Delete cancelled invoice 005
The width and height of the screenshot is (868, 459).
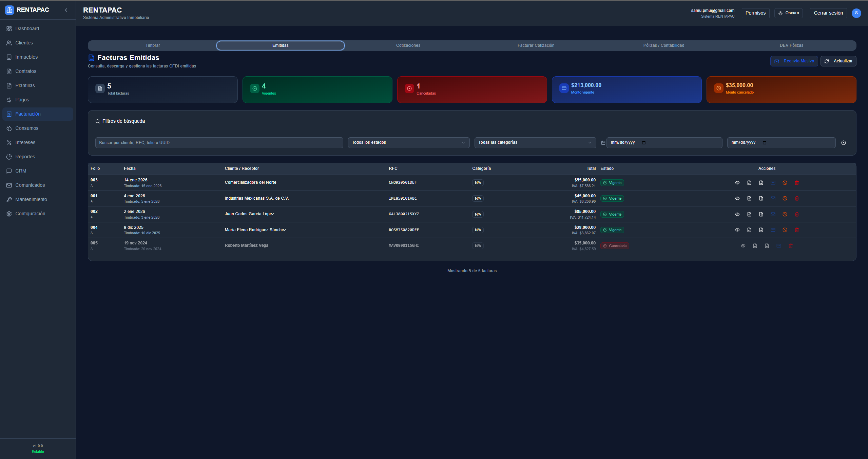pyautogui.click(x=790, y=246)
